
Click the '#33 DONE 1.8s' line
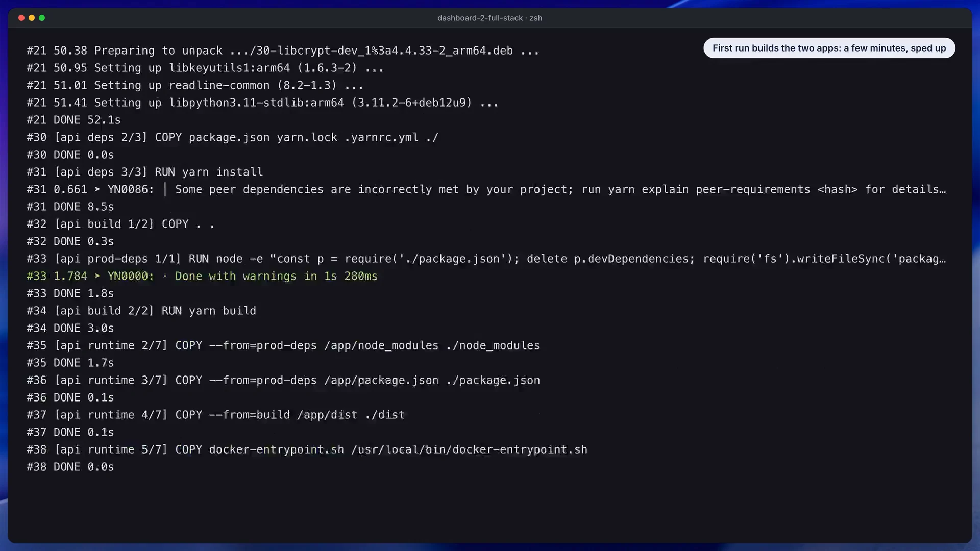(x=70, y=293)
